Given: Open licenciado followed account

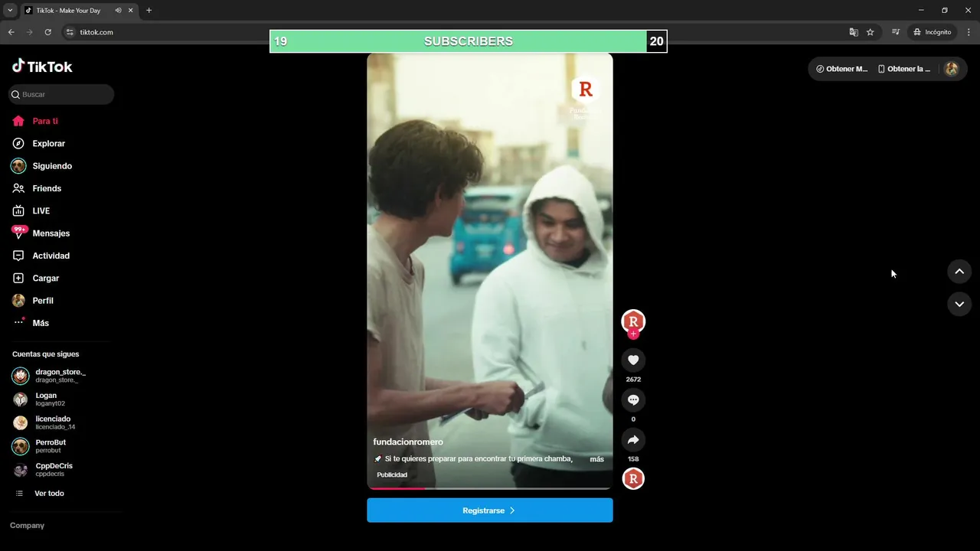Looking at the screenshot, I should tap(44, 422).
